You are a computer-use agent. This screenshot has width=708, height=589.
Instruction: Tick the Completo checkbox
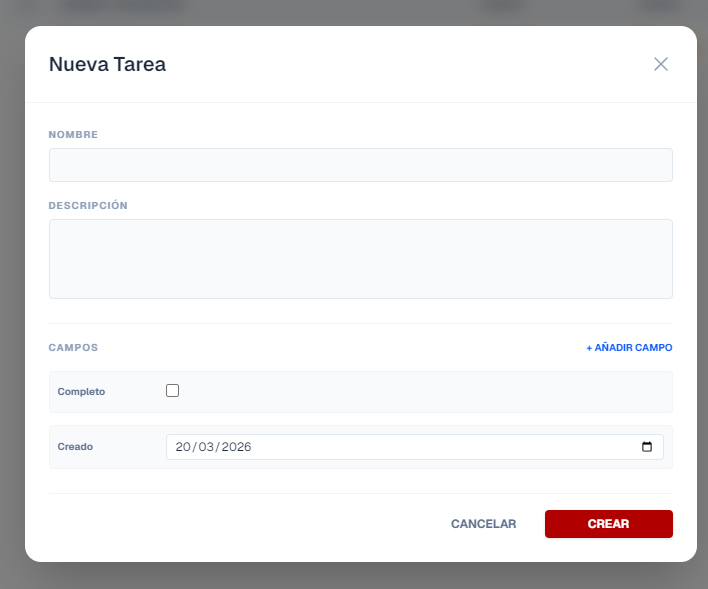pyautogui.click(x=172, y=391)
